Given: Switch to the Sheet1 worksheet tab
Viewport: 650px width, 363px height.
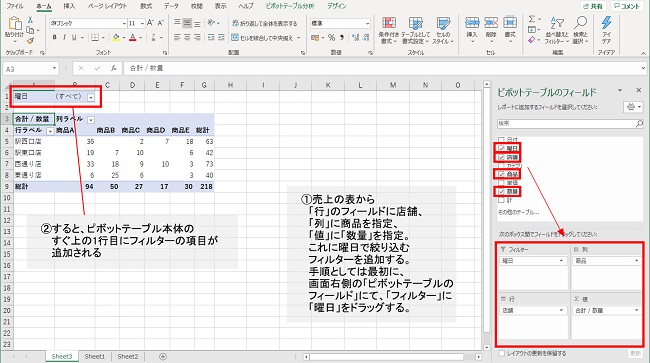Looking at the screenshot, I should [95, 356].
